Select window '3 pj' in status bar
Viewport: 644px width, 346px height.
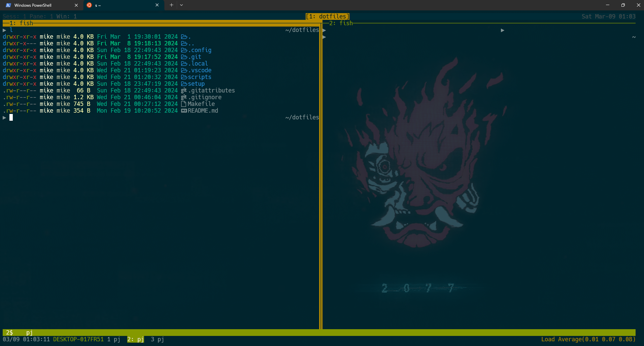158,339
